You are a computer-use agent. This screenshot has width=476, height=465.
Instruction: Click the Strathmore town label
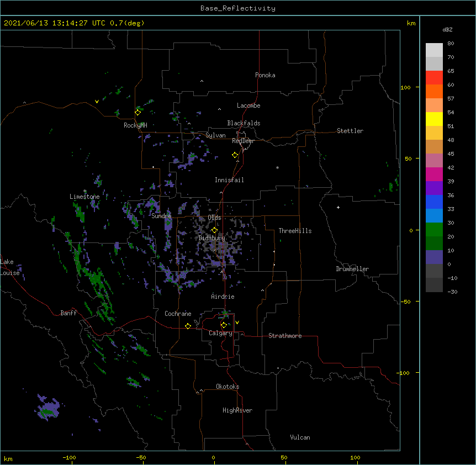[x=285, y=336]
